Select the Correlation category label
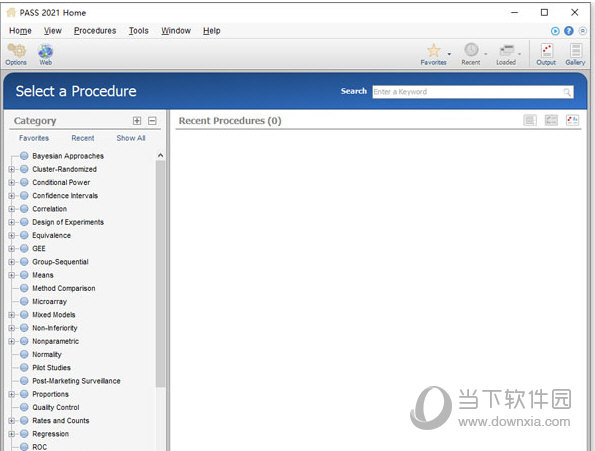 pyautogui.click(x=49, y=209)
